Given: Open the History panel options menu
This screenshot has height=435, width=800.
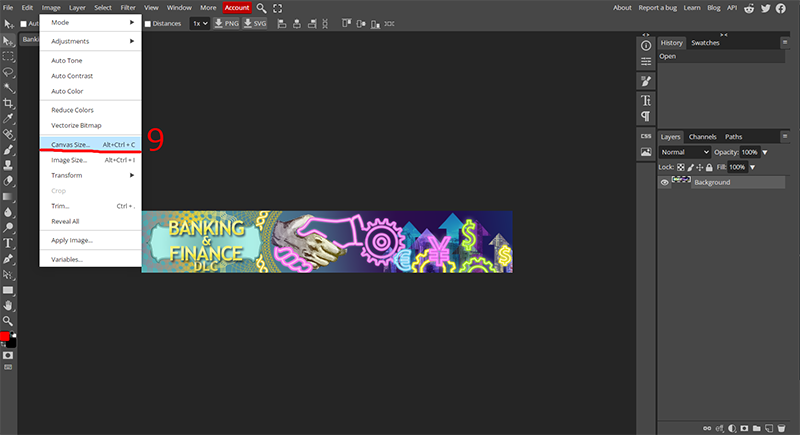Looking at the screenshot, I should click(785, 43).
